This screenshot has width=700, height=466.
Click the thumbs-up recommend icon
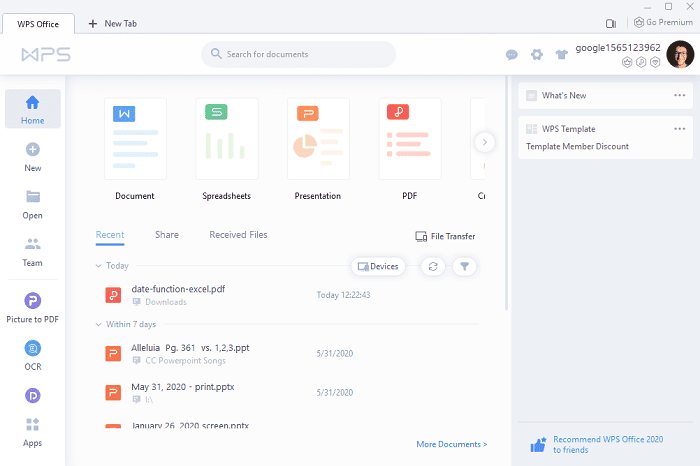(x=538, y=445)
